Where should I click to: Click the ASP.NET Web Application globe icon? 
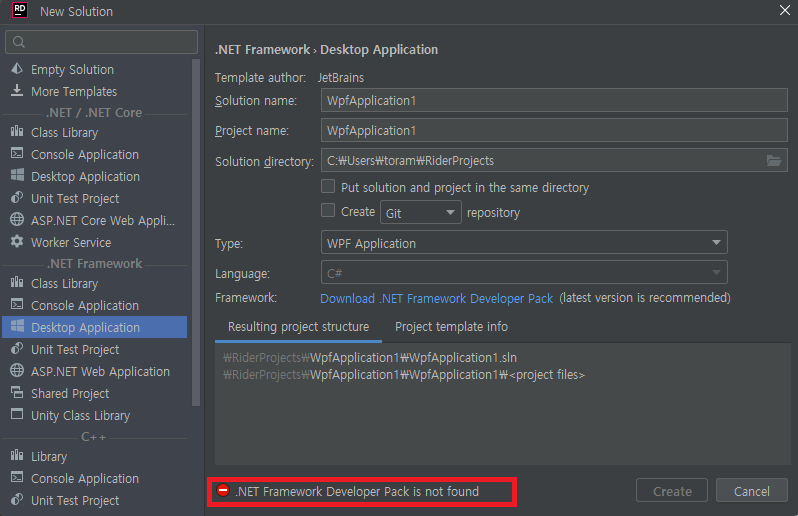17,370
